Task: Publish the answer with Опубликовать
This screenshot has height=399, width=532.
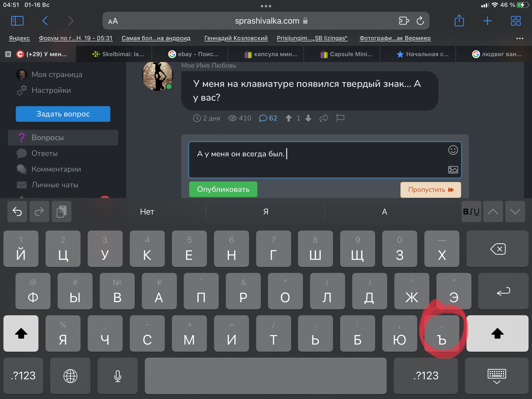Action: pos(223,189)
